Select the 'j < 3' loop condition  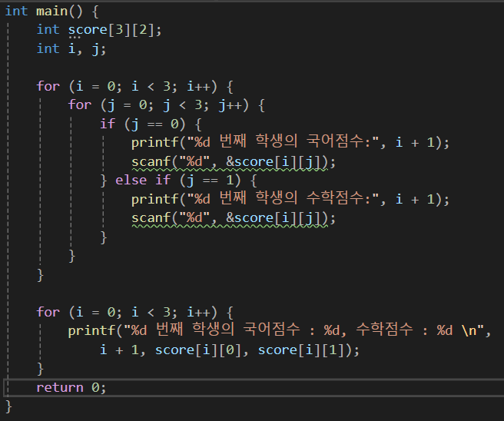point(182,105)
